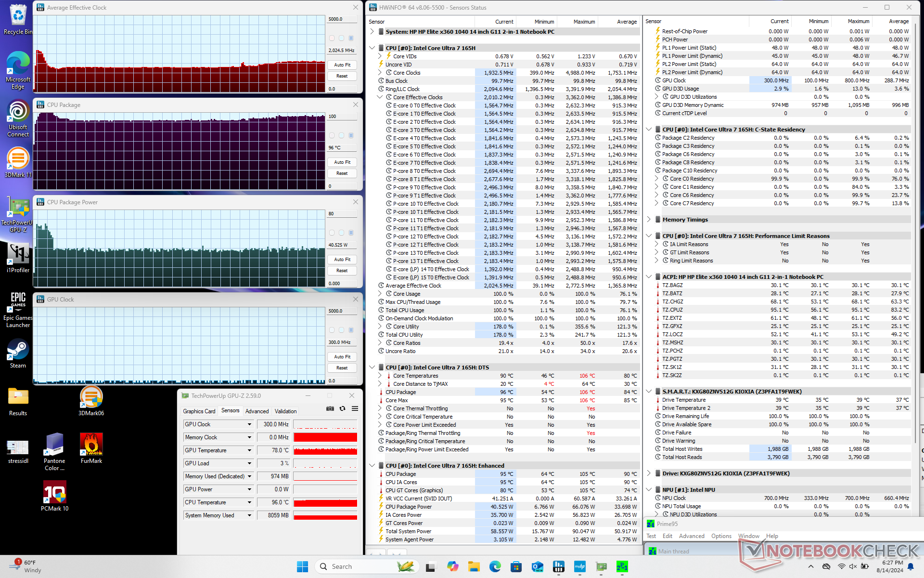Image resolution: width=924 pixels, height=578 pixels.
Task: Click the stressidl desktop file
Action: click(18, 451)
